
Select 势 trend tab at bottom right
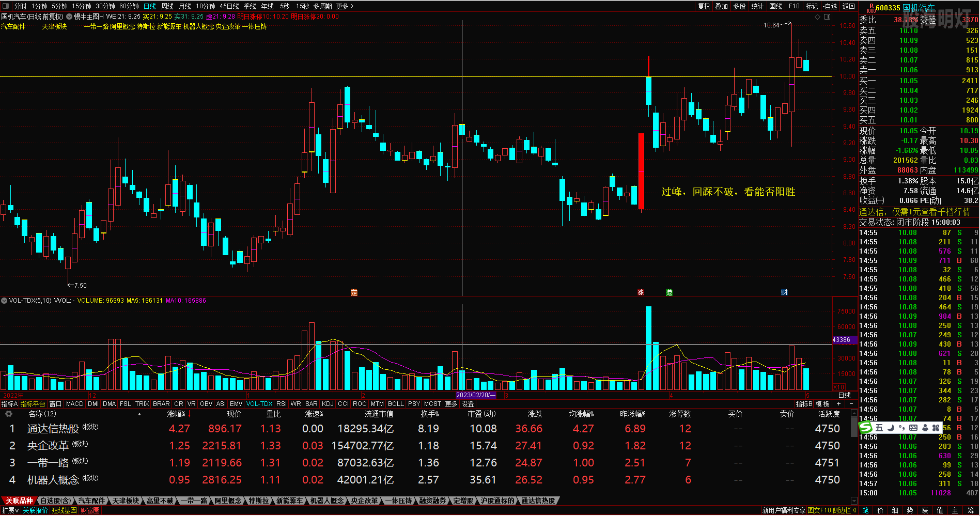pos(910,510)
